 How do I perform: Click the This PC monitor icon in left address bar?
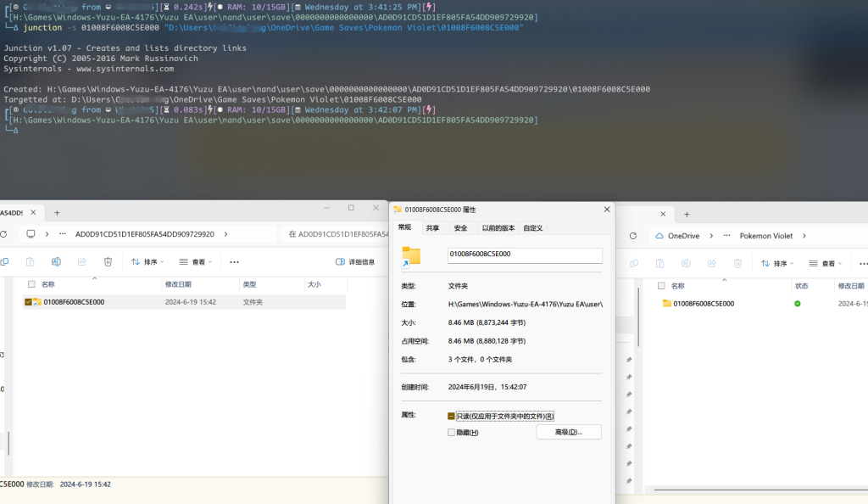31,234
